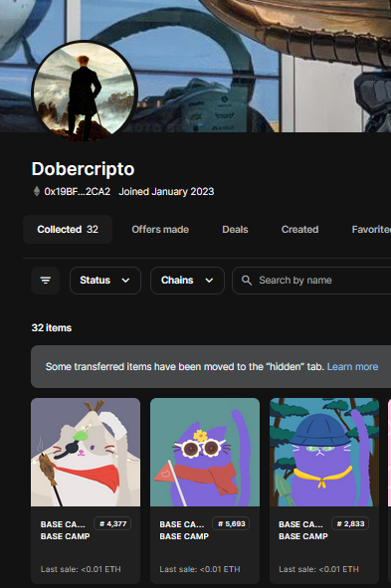The width and height of the screenshot is (391, 588).
Task: Open the Deals tab
Action: (x=235, y=229)
